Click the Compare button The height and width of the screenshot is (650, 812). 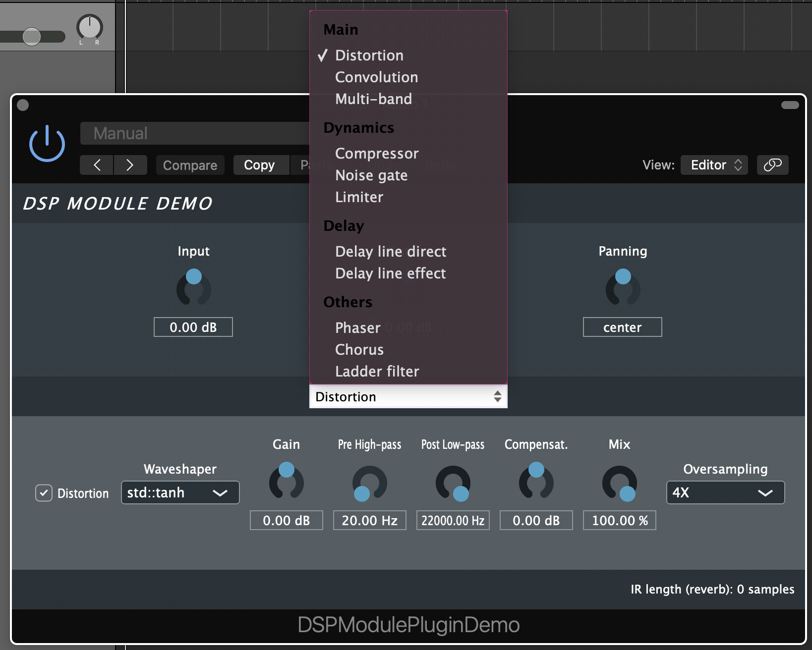tap(190, 165)
